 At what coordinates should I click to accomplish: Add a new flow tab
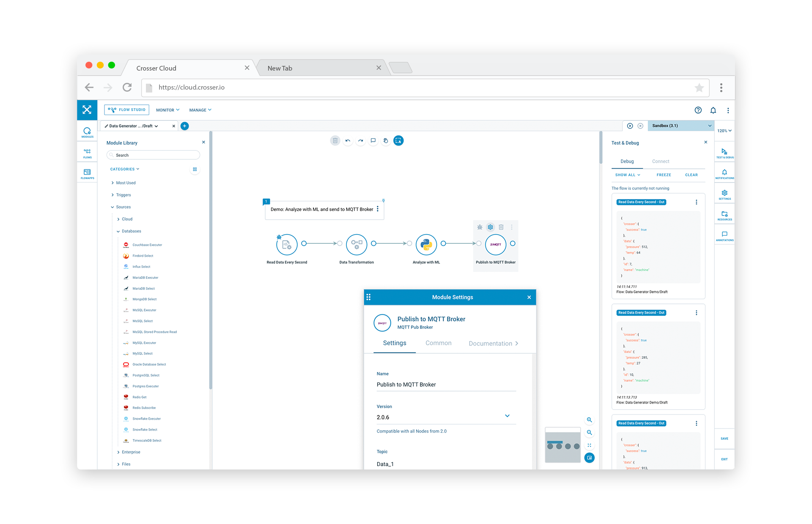pyautogui.click(x=184, y=126)
